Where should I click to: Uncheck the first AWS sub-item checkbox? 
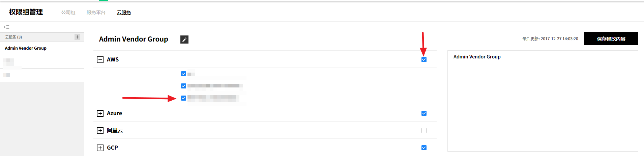tap(183, 74)
